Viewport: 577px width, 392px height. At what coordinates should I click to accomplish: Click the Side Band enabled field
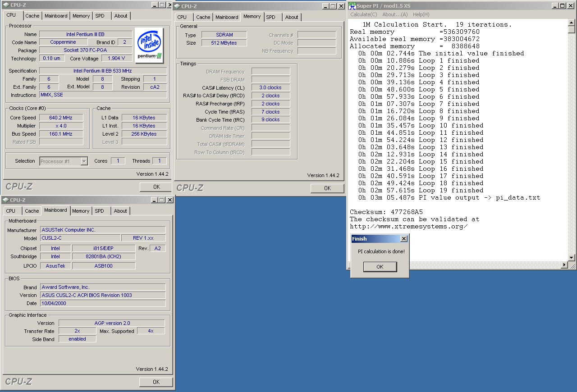(x=77, y=339)
